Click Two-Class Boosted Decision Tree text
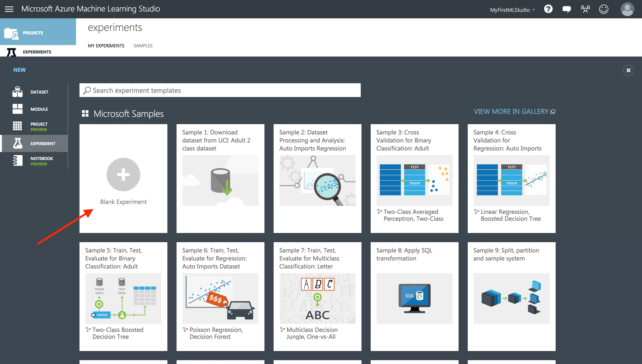This screenshot has height=364, width=642. coord(118,333)
